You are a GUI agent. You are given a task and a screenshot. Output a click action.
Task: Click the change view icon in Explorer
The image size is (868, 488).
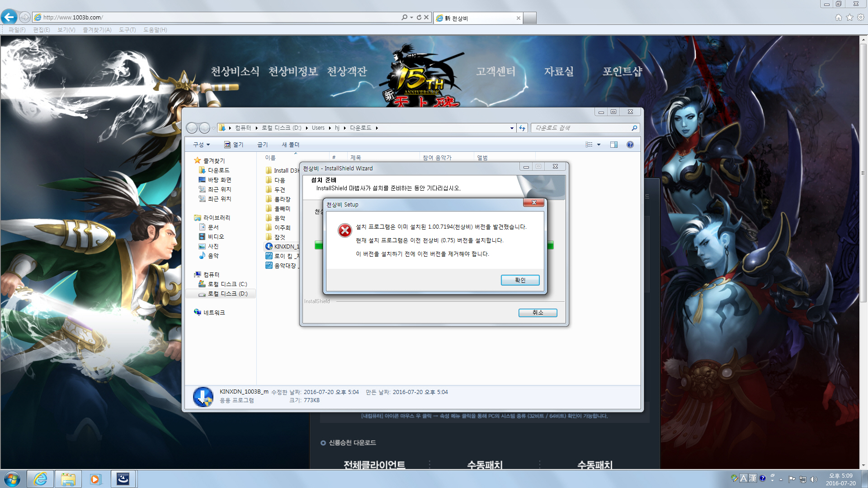589,145
